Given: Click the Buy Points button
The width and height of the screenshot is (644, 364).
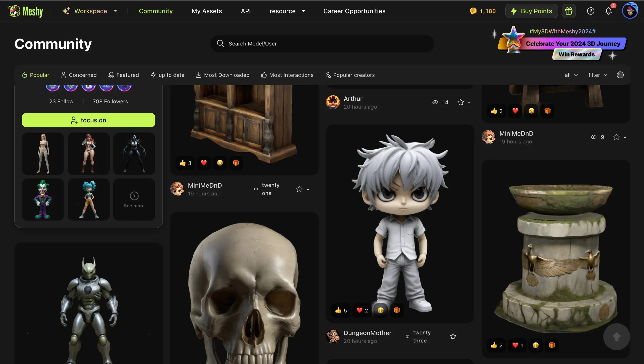Looking at the screenshot, I should pyautogui.click(x=531, y=11).
